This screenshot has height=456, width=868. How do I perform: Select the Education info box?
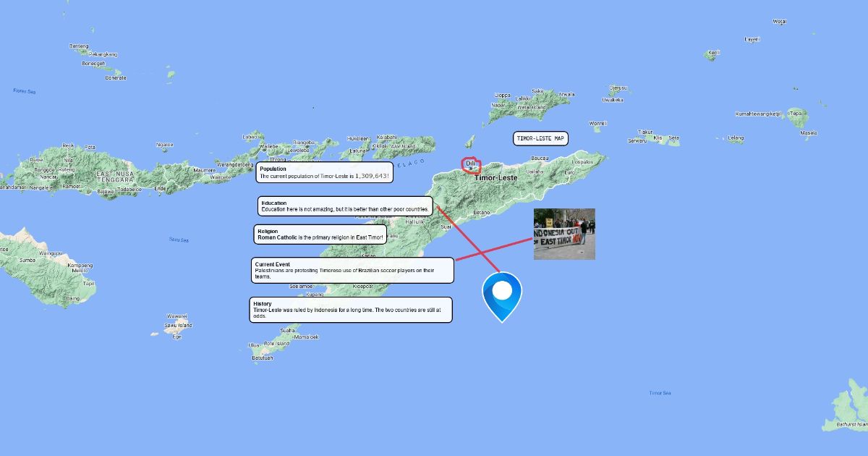(345, 206)
